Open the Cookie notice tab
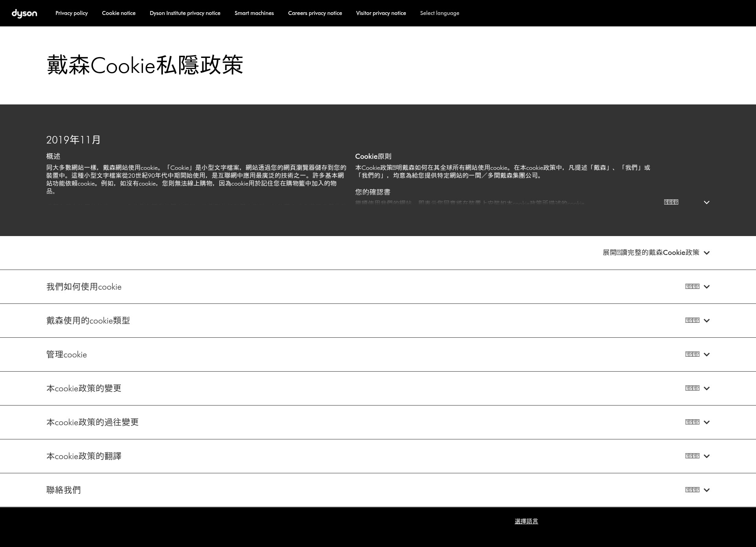This screenshot has width=756, height=547. 119,13
